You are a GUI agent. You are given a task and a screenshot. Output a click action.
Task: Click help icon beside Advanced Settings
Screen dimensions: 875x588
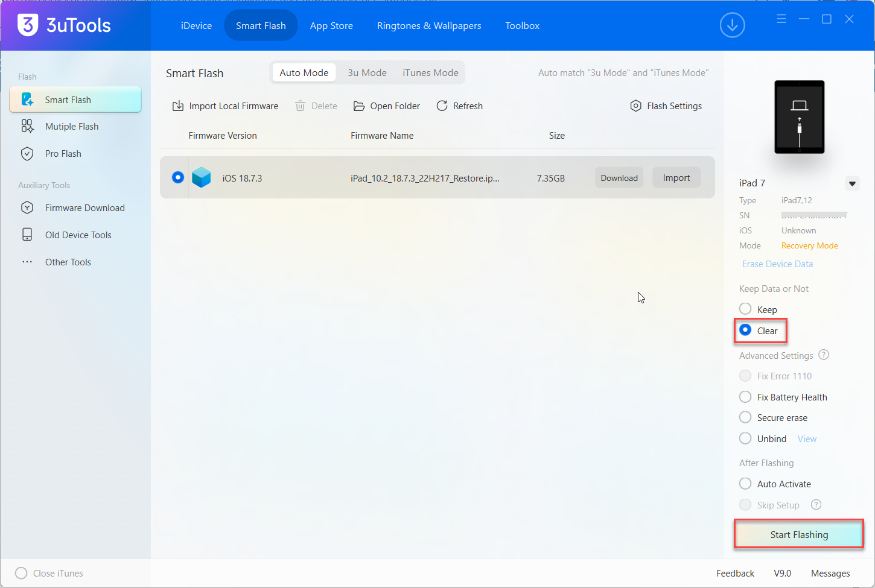824,355
